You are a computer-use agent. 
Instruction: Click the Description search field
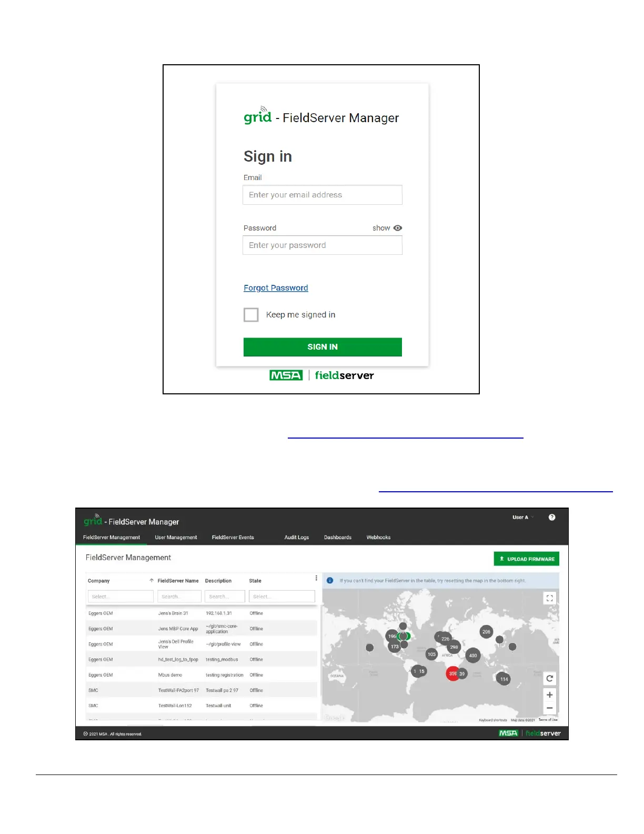(x=225, y=597)
